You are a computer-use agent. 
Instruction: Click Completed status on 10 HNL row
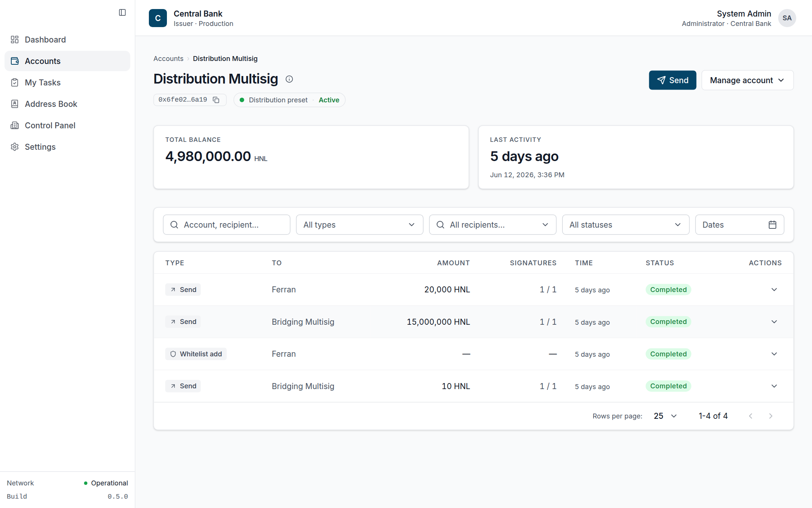point(668,386)
